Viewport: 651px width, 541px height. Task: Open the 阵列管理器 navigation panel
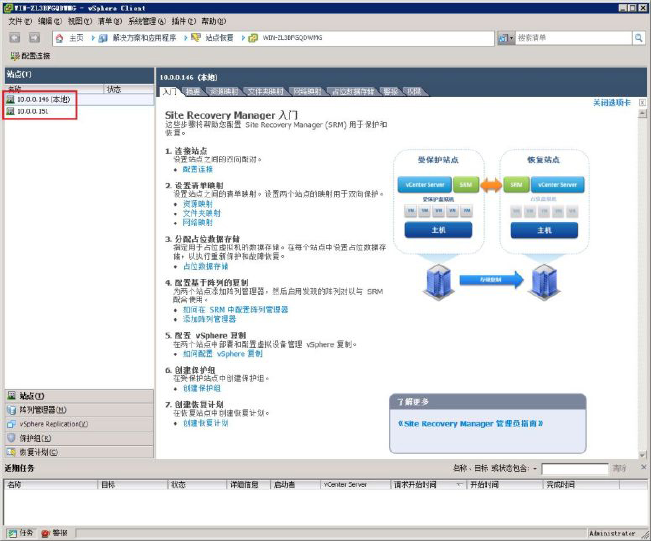(79, 410)
